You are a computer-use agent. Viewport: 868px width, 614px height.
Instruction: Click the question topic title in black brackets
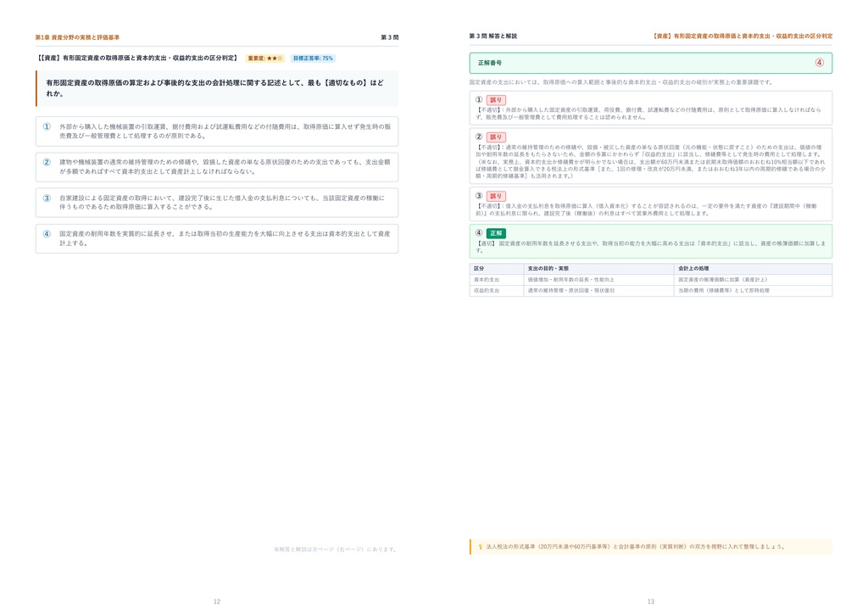click(137, 59)
